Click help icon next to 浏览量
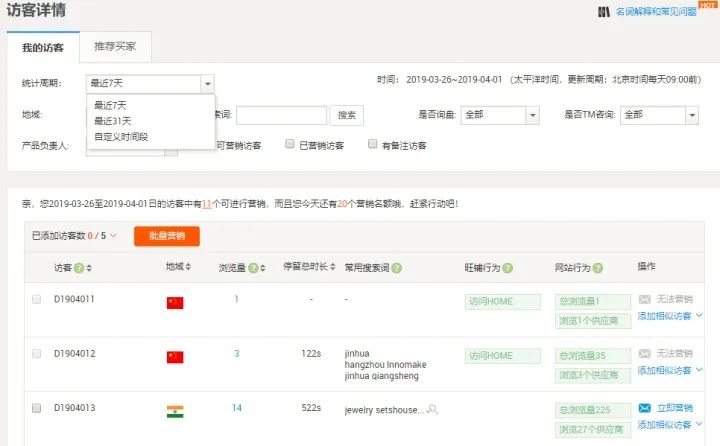This screenshot has height=446, width=720. (x=253, y=268)
